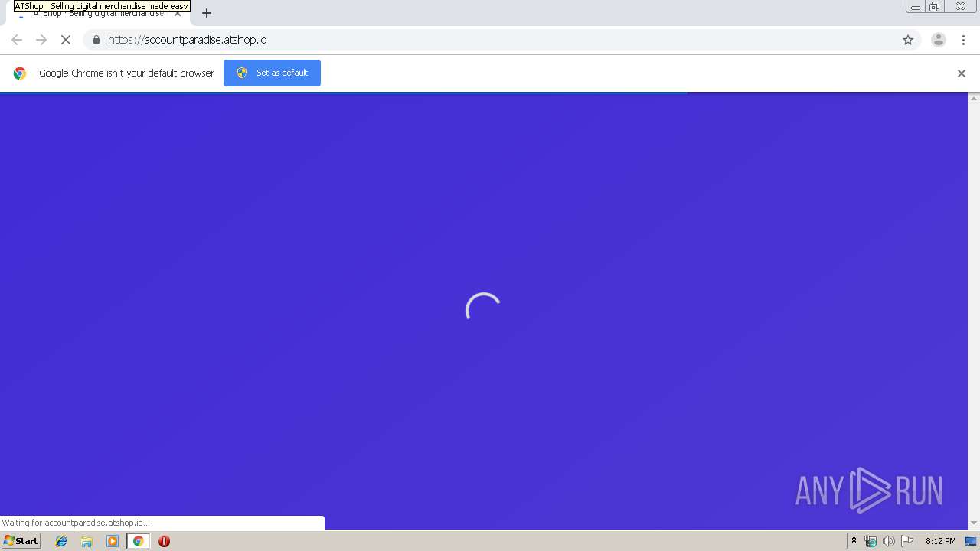Minimize the Chrome window

[915, 7]
